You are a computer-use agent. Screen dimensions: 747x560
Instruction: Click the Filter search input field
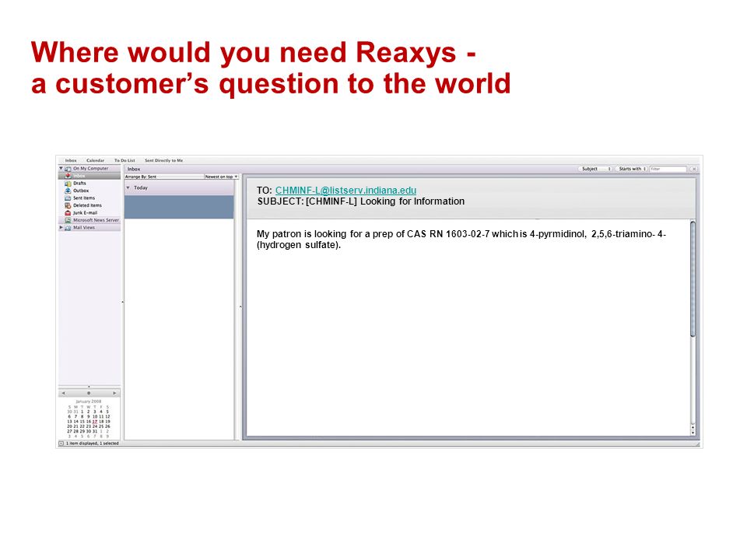668,169
